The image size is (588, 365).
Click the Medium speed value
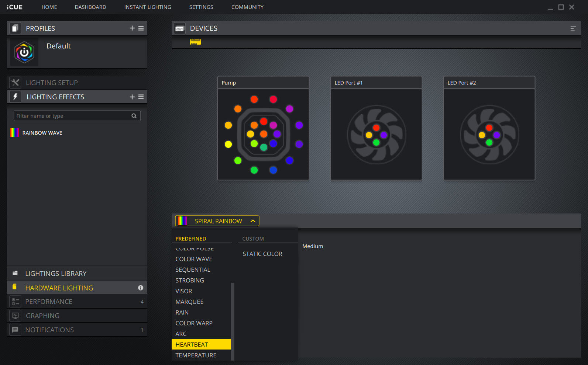pos(313,246)
